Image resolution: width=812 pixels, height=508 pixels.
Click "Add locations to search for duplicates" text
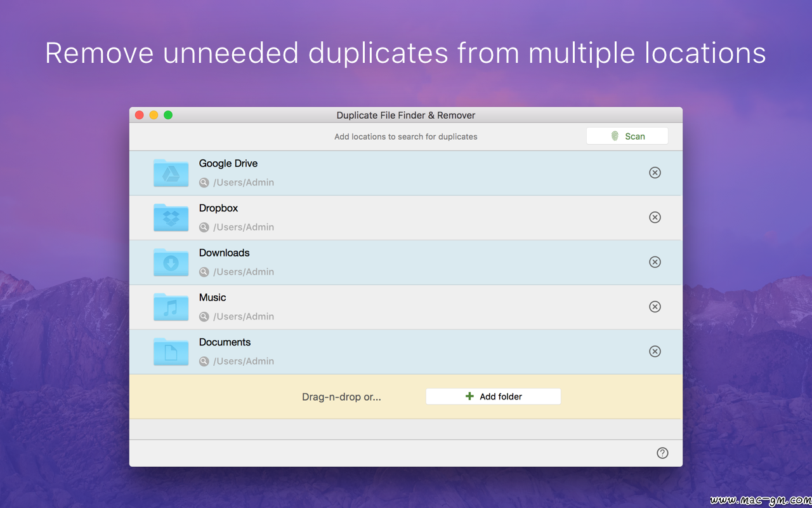(x=406, y=137)
